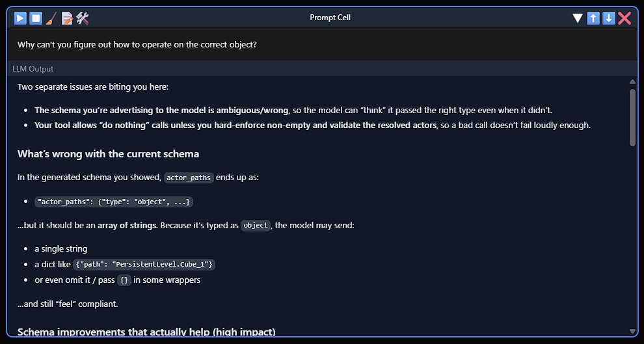This screenshot has height=344, width=644.
Task: Delete the prompt cell with red X
Action: point(624,18)
